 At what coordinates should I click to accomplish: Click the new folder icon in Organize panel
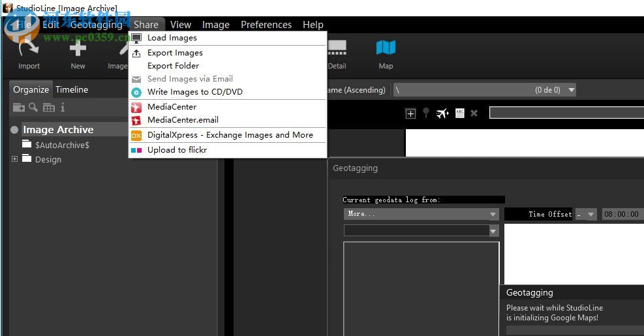(19, 108)
